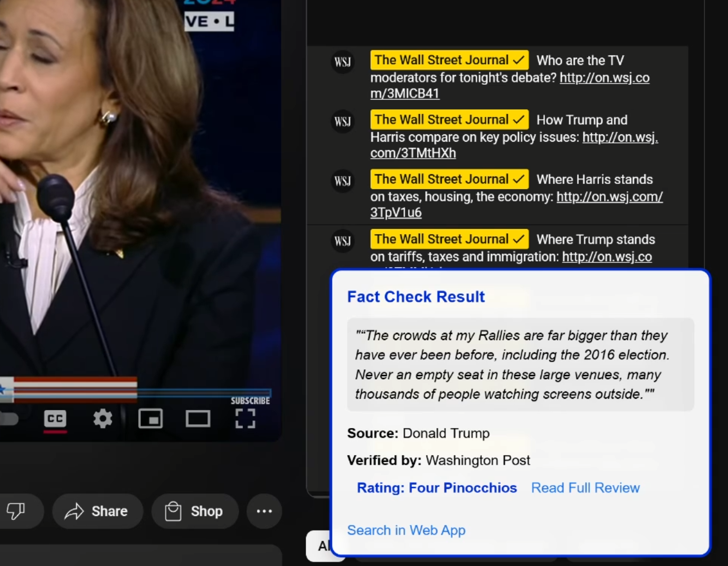
Task: Open video settings gear icon
Action: (103, 419)
